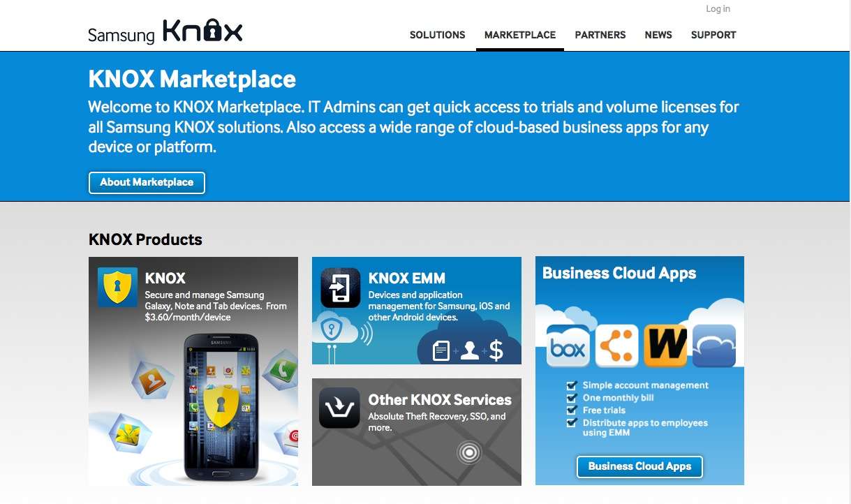851x504 pixels.
Task: Click the Box app icon
Action: (568, 346)
